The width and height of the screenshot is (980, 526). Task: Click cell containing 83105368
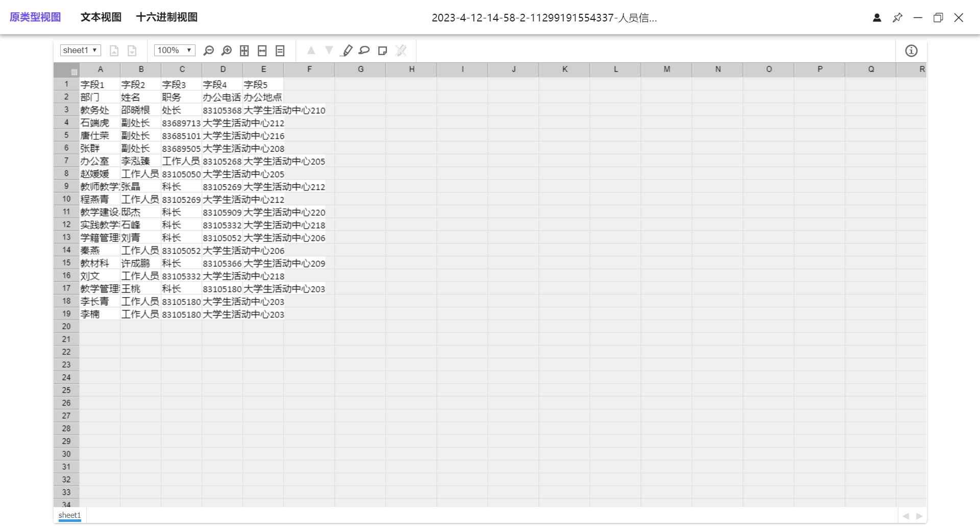click(223, 110)
